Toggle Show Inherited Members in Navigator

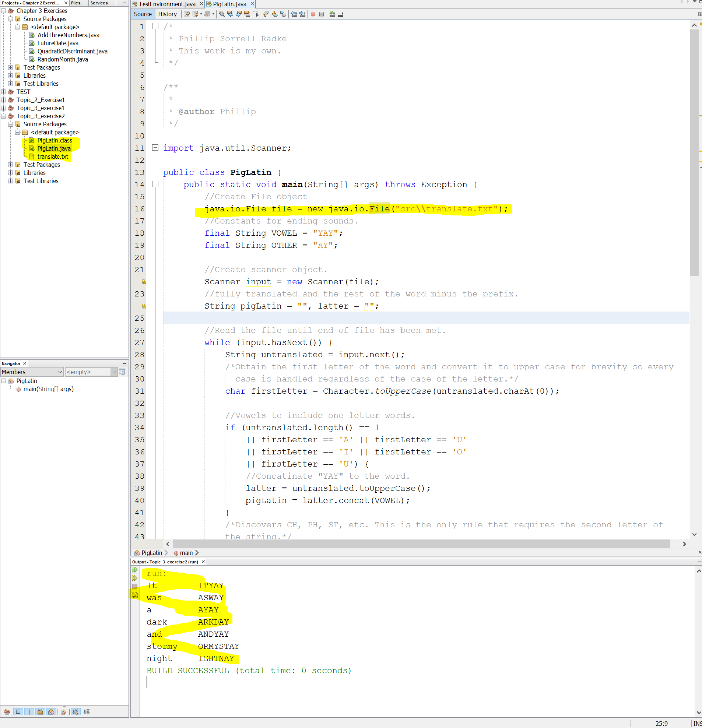pyautogui.click(x=7, y=712)
